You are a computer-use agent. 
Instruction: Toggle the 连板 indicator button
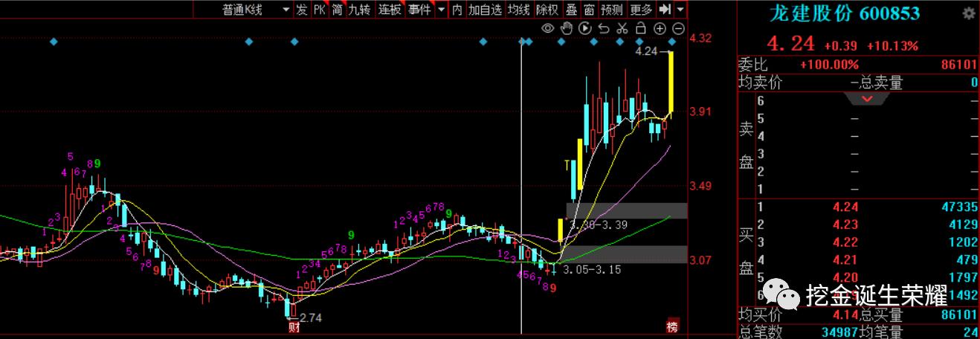pos(390,9)
